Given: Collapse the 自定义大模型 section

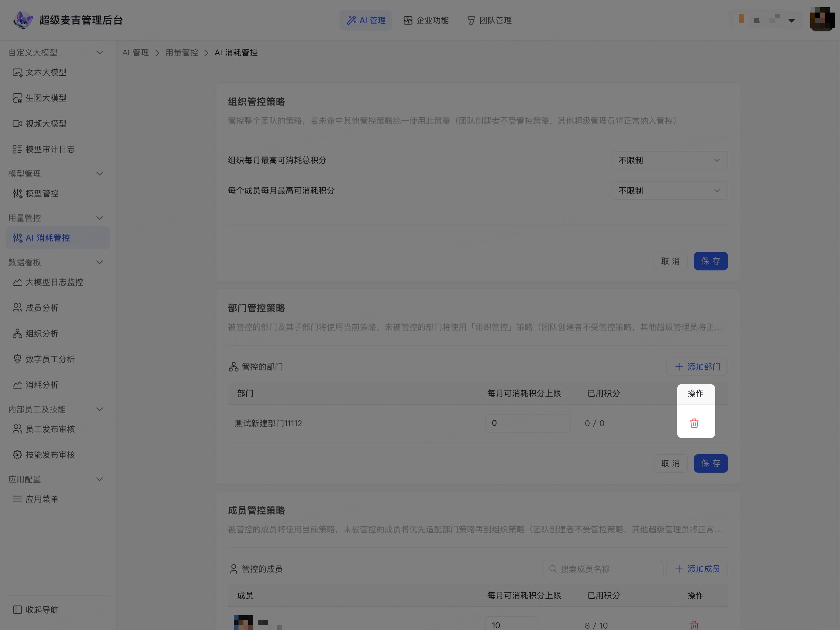Looking at the screenshot, I should 99,52.
